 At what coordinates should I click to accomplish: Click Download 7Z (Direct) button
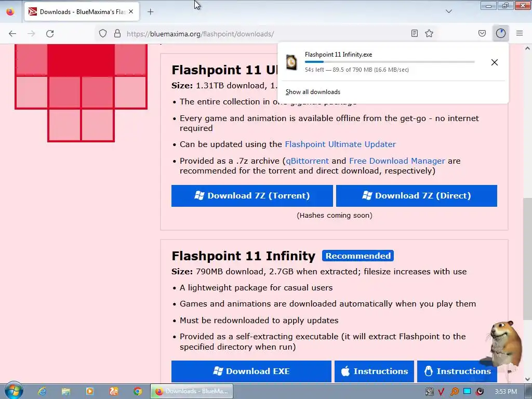point(417,196)
